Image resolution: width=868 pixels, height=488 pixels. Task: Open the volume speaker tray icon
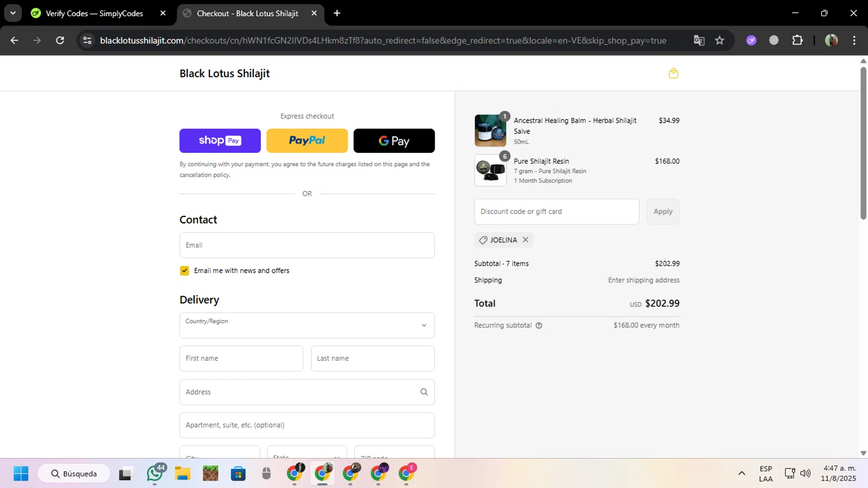tap(806, 474)
